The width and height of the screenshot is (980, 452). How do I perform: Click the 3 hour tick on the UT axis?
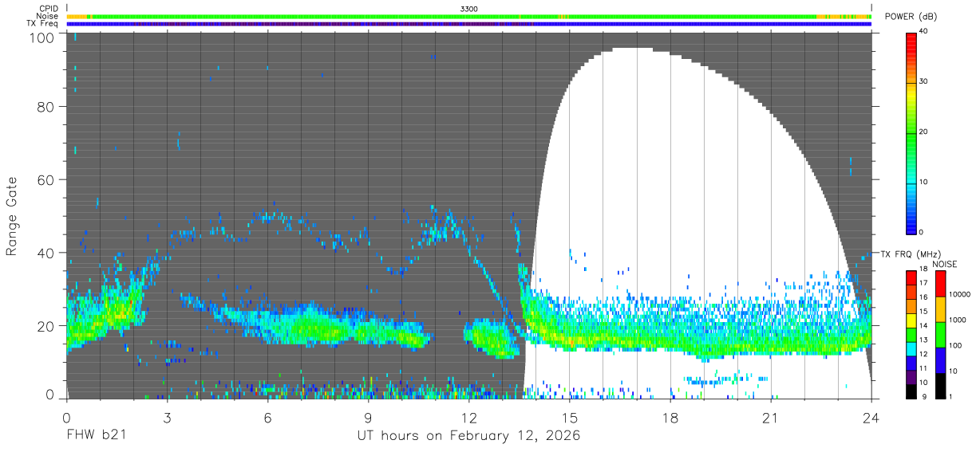(x=168, y=417)
